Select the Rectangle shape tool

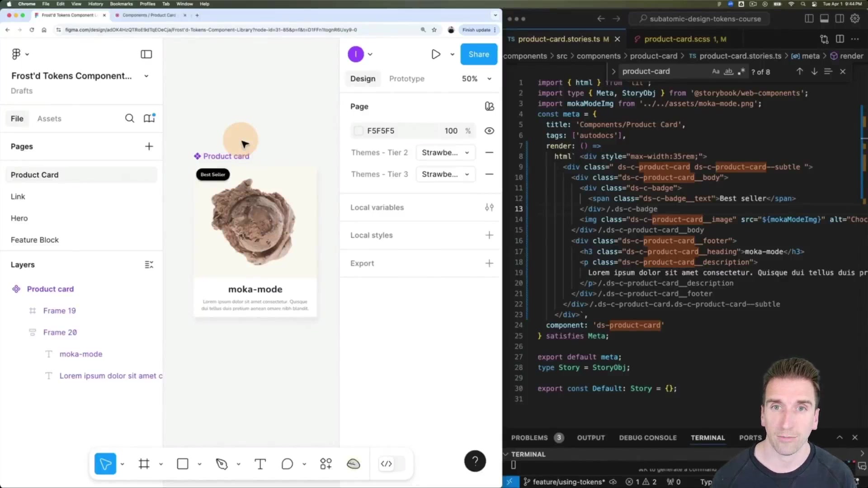pyautogui.click(x=183, y=464)
